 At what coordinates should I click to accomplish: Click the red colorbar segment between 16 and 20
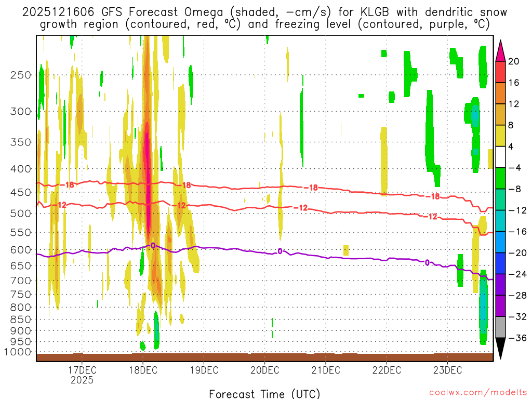coord(500,72)
